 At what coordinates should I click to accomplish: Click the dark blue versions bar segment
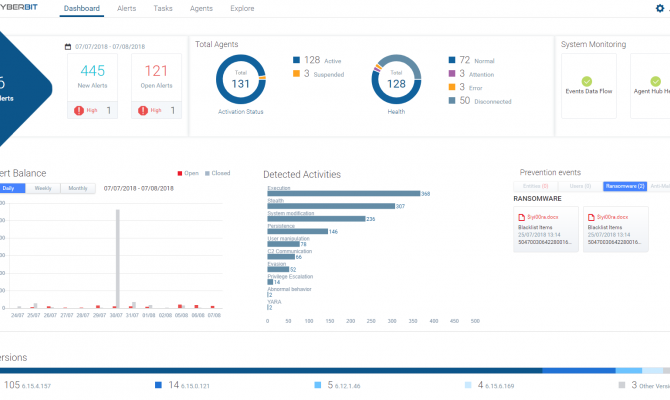271,371
